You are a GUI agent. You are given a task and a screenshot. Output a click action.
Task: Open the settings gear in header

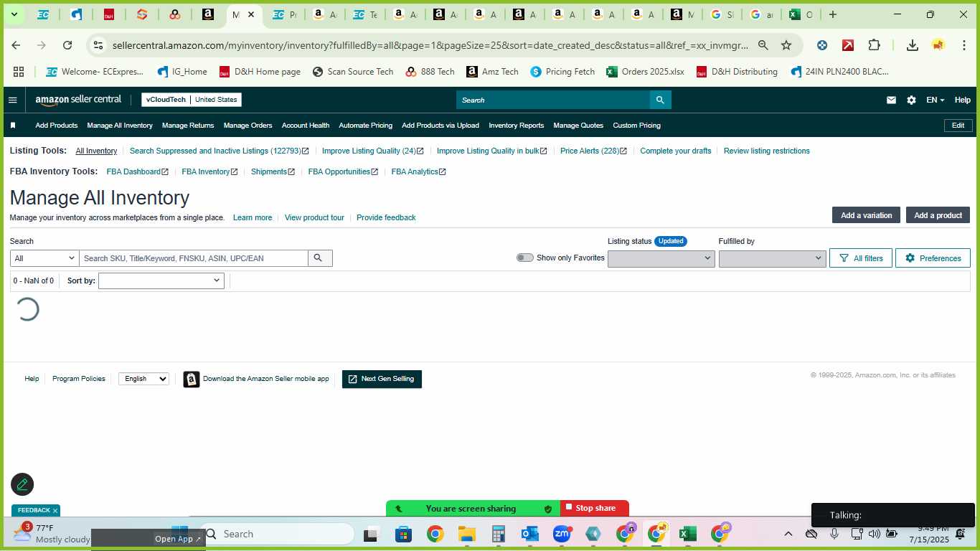click(x=911, y=100)
